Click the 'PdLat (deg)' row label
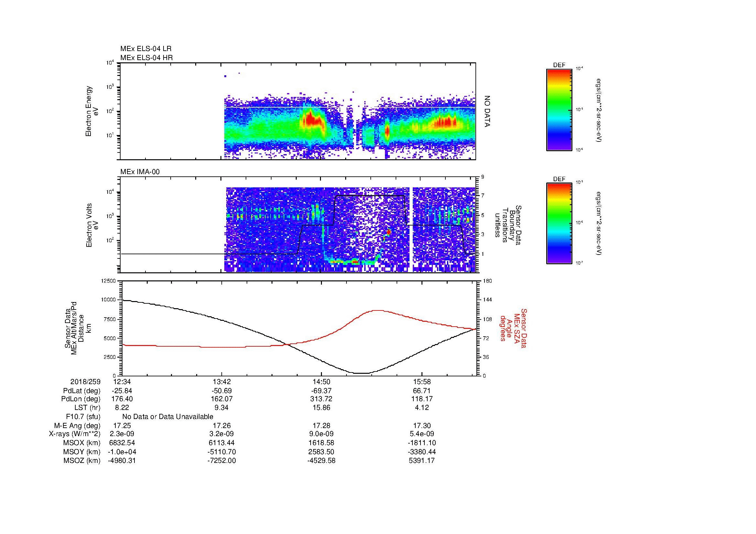 82,391
